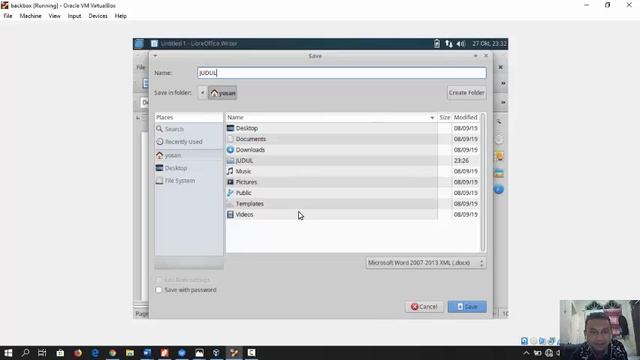
Task: Click the back arrow beside the yosan path button
Action: [202, 93]
